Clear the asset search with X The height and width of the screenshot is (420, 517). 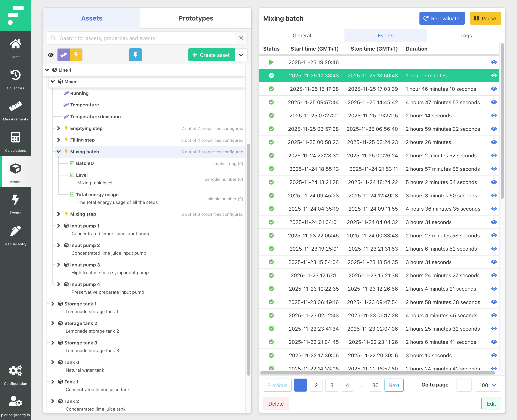241,38
